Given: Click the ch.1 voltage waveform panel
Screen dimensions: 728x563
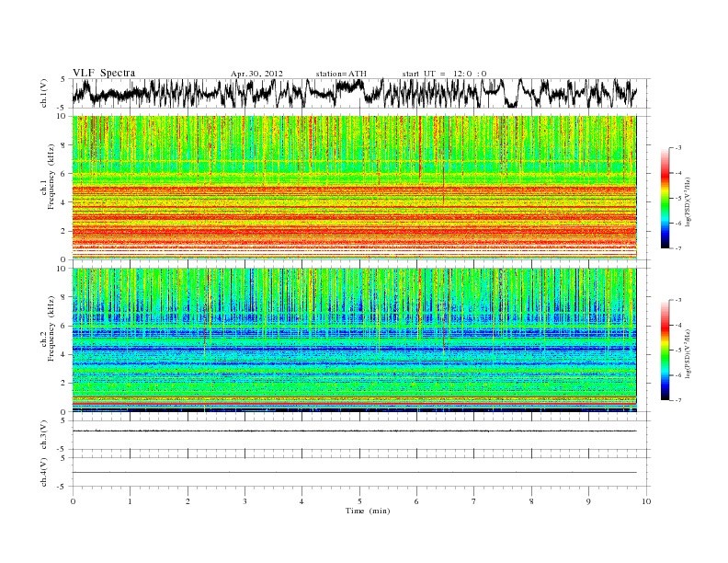Looking at the screenshot, I should pos(360,93).
